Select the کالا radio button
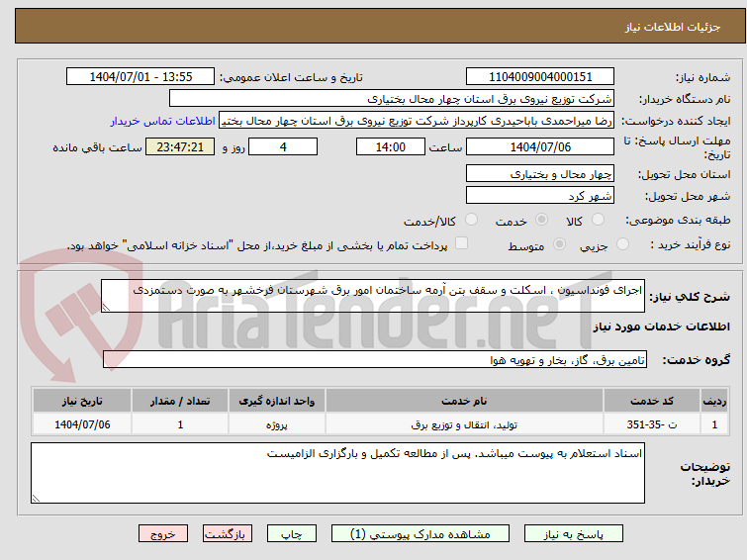Screen dimensions: 747x560 click(x=598, y=220)
